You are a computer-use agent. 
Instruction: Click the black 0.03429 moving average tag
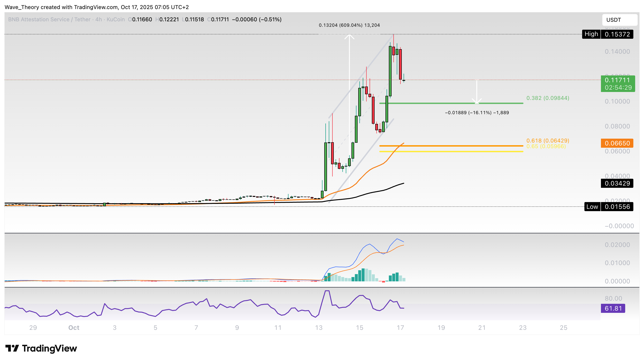click(617, 183)
